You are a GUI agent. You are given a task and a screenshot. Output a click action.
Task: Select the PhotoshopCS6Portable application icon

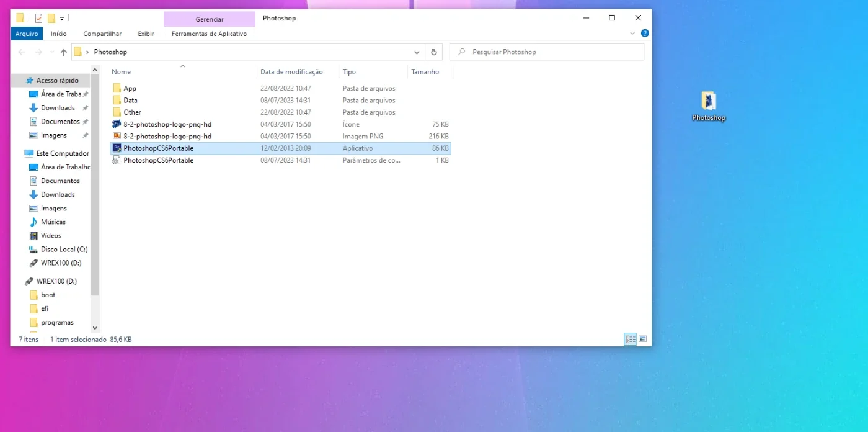(x=117, y=148)
